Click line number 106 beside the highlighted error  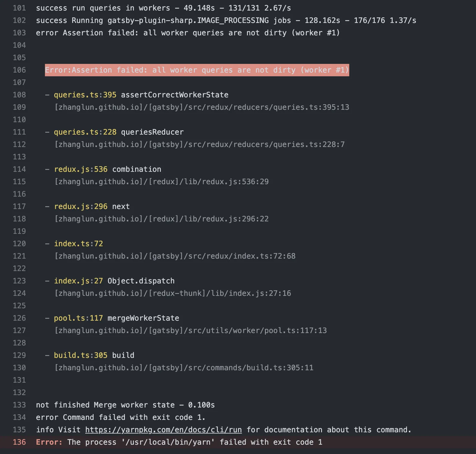click(19, 70)
